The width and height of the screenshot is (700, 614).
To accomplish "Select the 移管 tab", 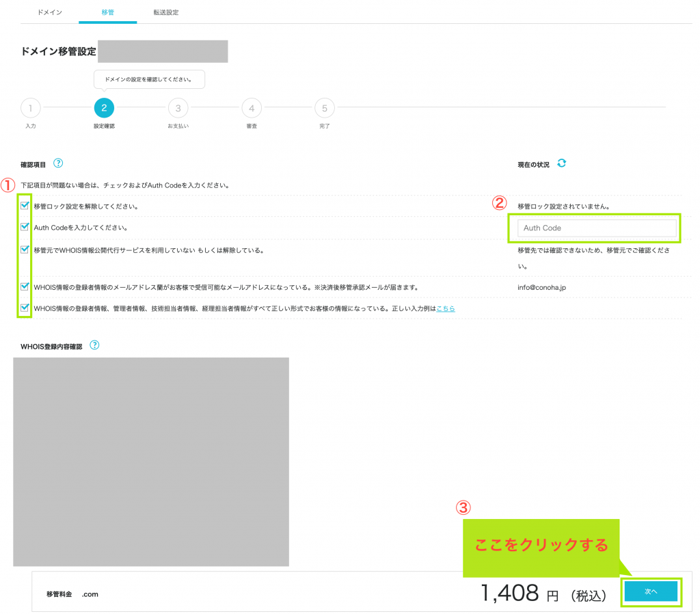I will click(x=107, y=12).
